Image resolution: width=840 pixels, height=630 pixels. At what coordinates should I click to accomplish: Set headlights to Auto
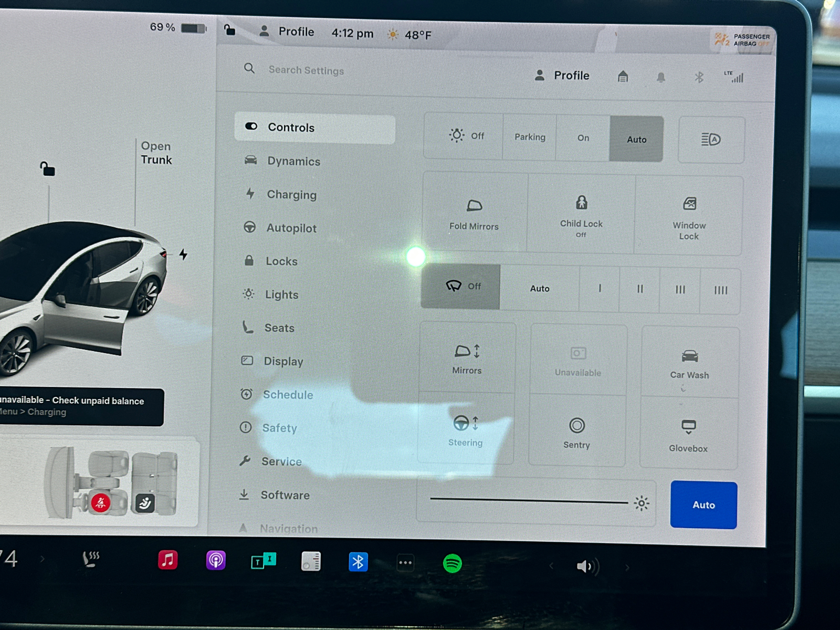click(636, 139)
